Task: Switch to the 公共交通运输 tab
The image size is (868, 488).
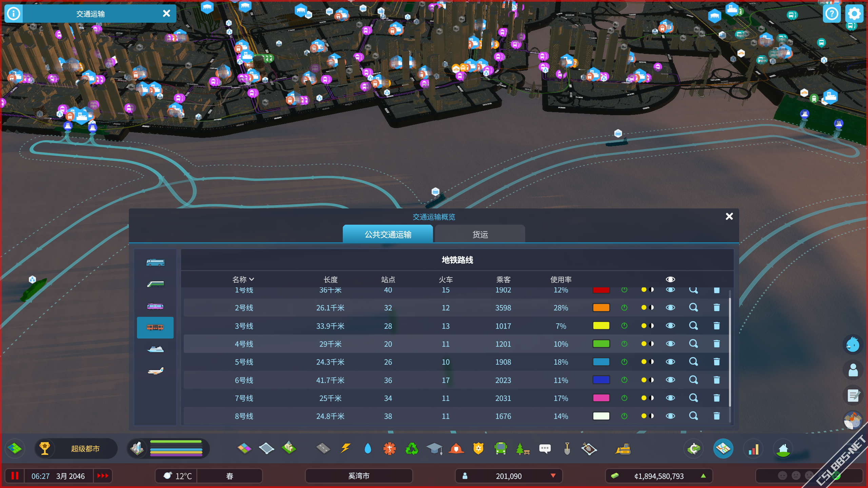Action: (x=388, y=234)
